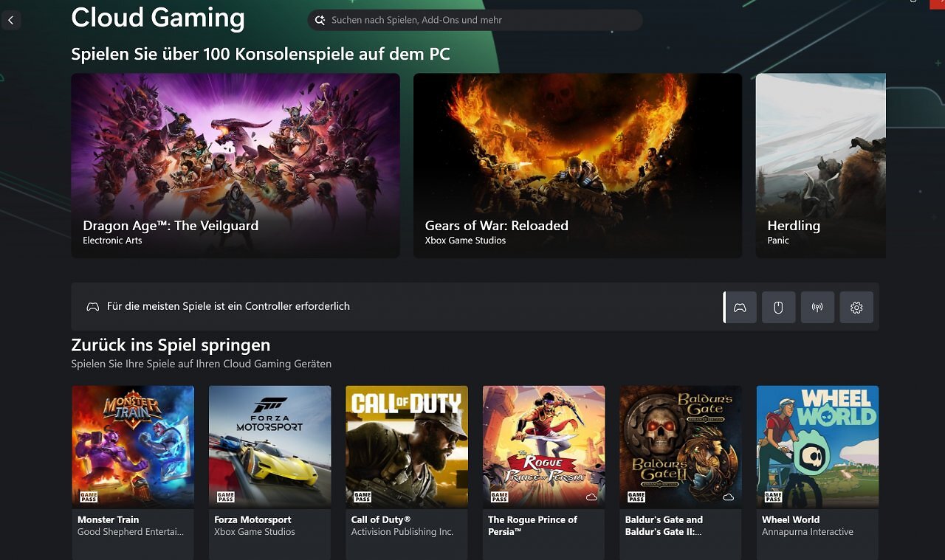Select the controller input icon button

(740, 308)
